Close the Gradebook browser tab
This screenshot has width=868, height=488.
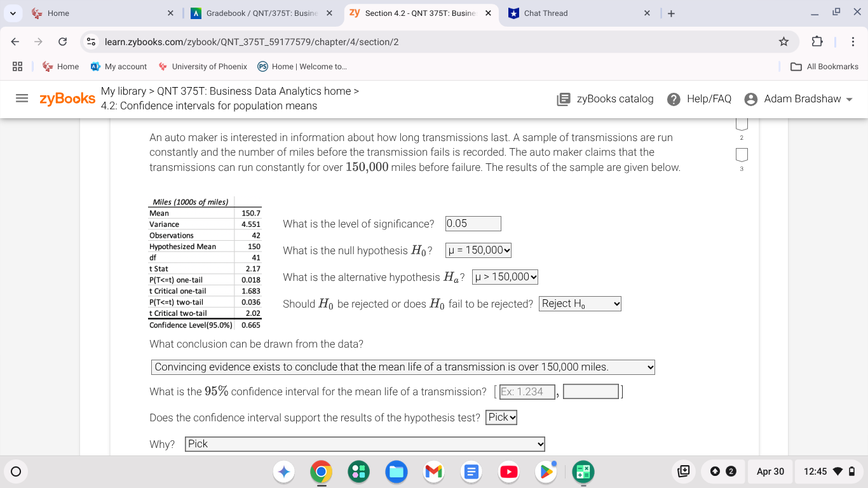pos(329,13)
